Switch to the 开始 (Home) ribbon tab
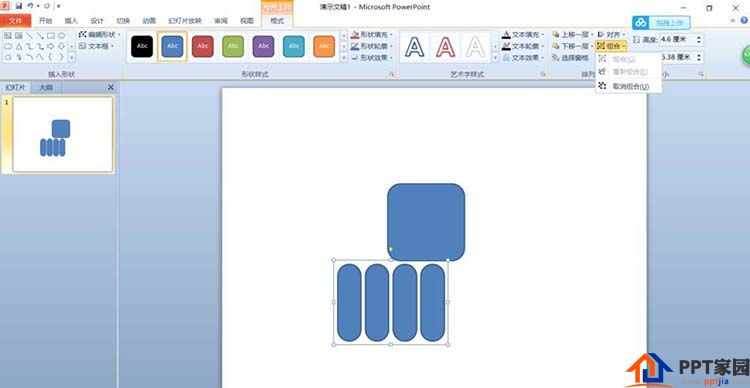The width and height of the screenshot is (750, 388). click(45, 21)
